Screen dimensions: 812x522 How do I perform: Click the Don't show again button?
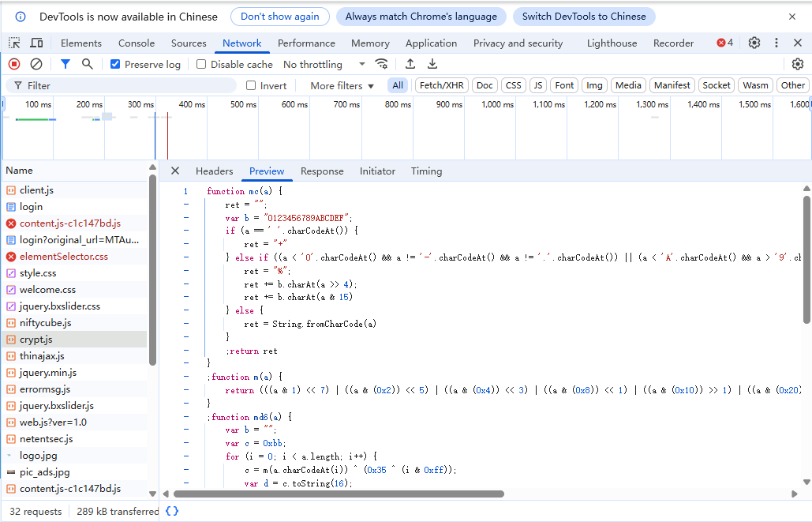pyautogui.click(x=280, y=16)
